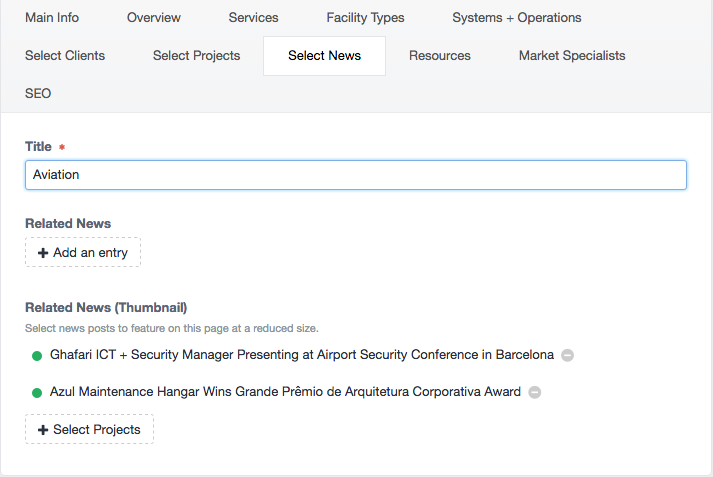The width and height of the screenshot is (713, 477).
Task: Go to the Market Specialists tab
Action: (572, 55)
